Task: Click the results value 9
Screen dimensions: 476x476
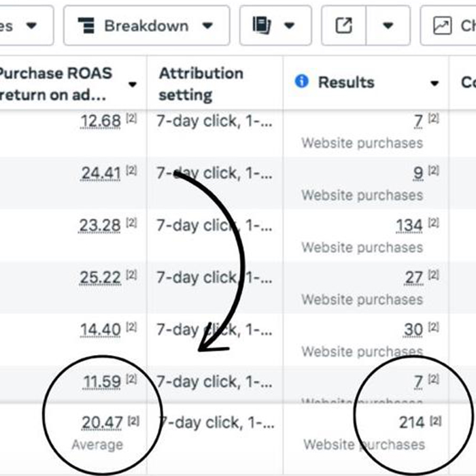Action: coord(418,173)
